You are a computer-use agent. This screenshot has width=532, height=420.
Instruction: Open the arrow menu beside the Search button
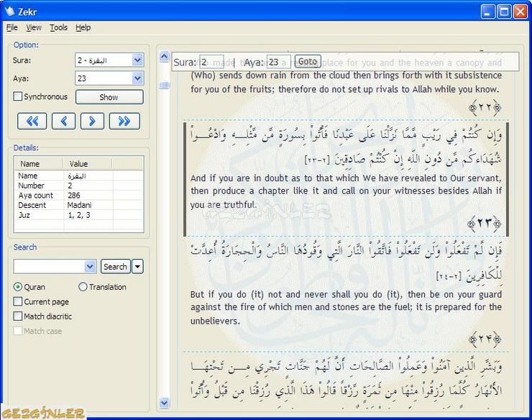click(x=137, y=267)
